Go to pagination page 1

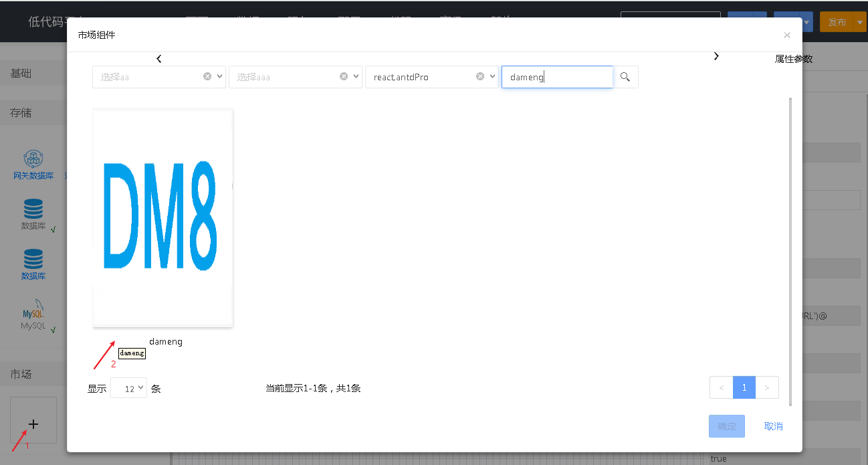click(744, 387)
